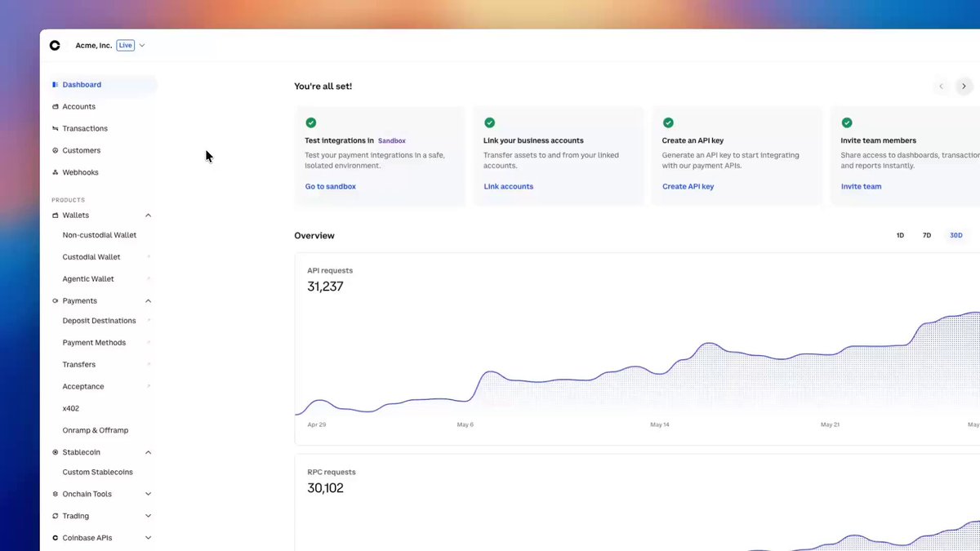Click the Wallets section icon
This screenshot has height=551, width=980.
pyautogui.click(x=55, y=216)
